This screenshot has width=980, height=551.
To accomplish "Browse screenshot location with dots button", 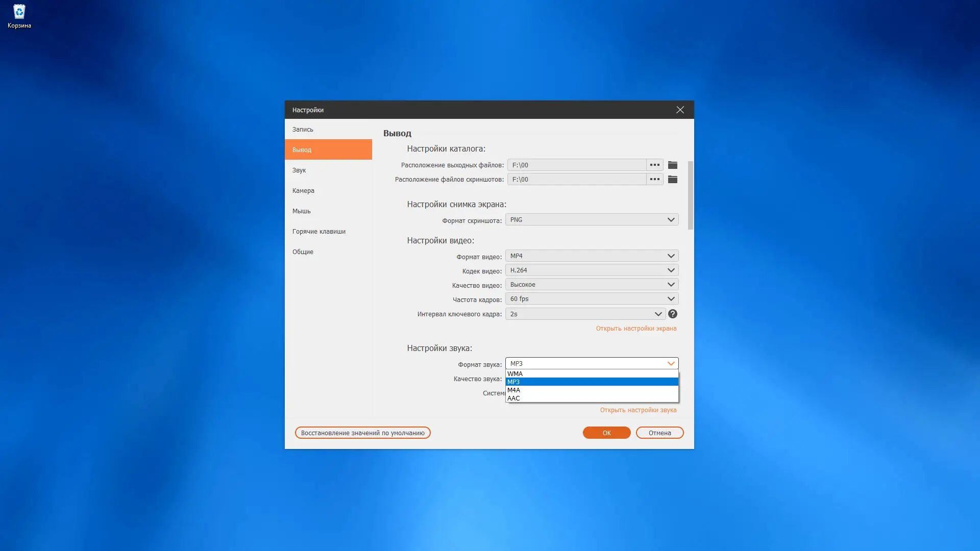I will point(654,179).
